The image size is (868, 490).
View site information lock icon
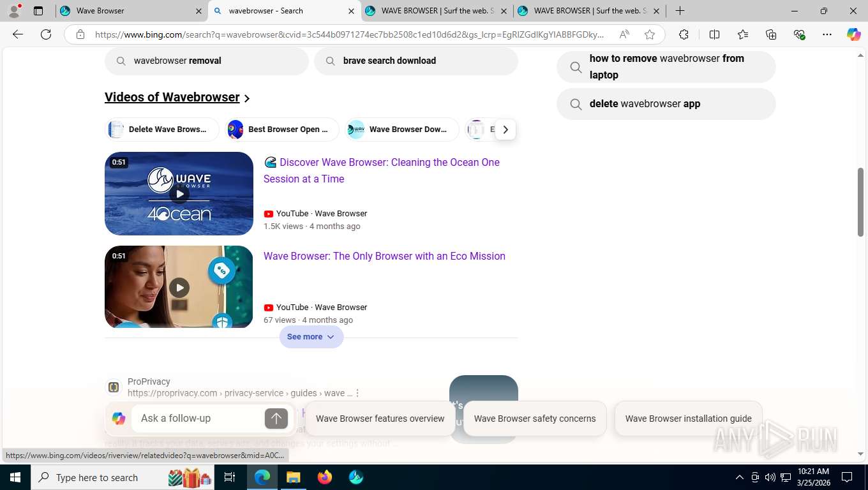pyautogui.click(x=80, y=34)
